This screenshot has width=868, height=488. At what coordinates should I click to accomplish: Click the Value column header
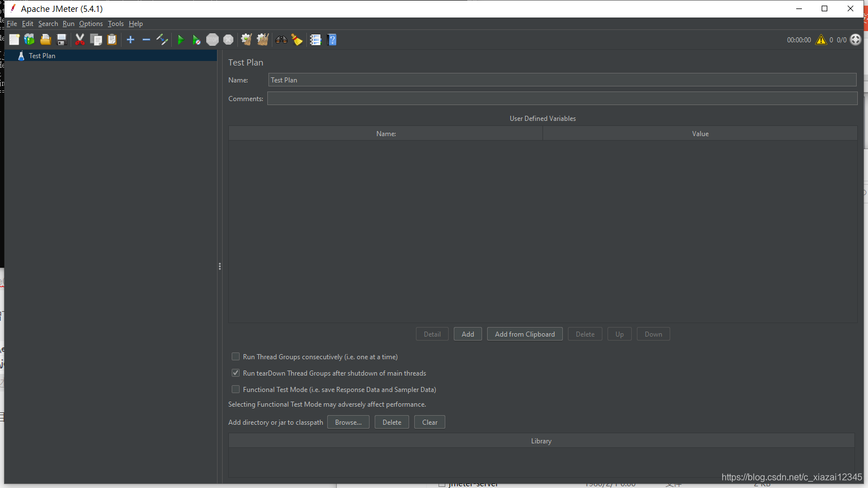point(700,134)
